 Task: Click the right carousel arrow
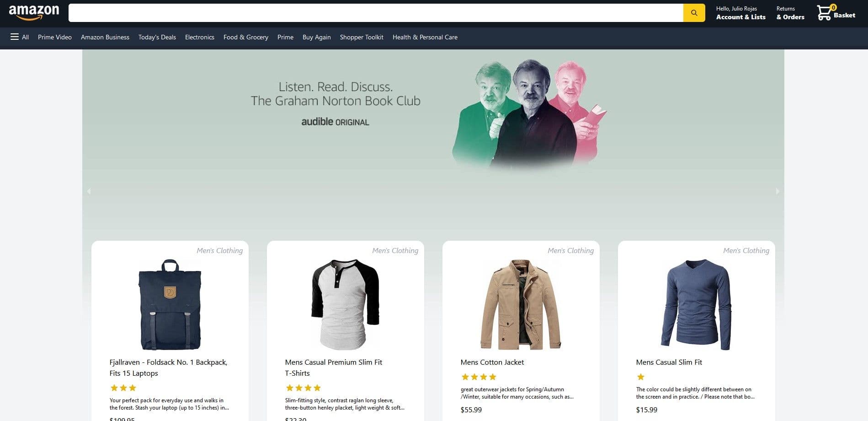click(777, 191)
